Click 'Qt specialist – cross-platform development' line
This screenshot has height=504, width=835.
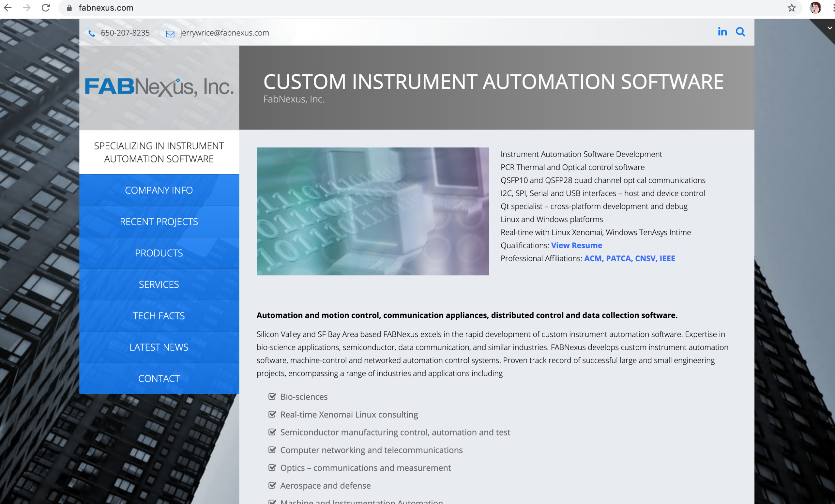tap(594, 206)
